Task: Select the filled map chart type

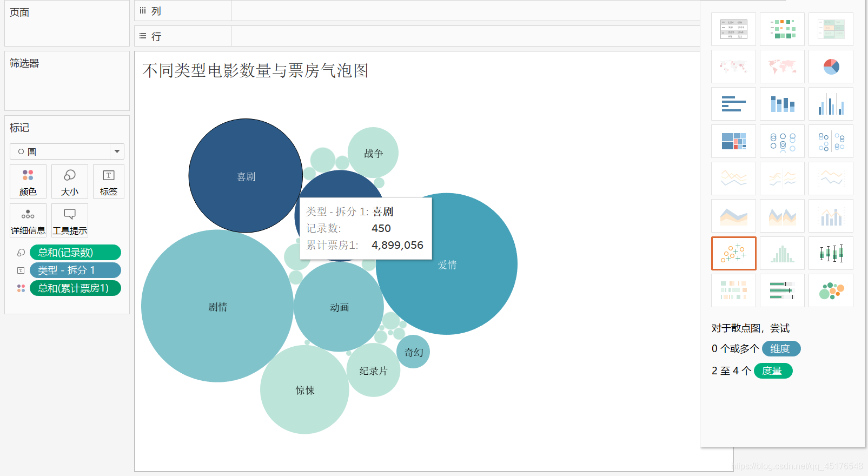Action: pos(782,67)
